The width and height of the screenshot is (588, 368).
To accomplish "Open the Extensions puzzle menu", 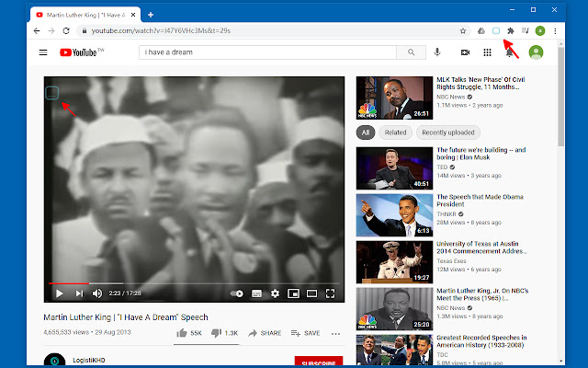I will pos(511,30).
